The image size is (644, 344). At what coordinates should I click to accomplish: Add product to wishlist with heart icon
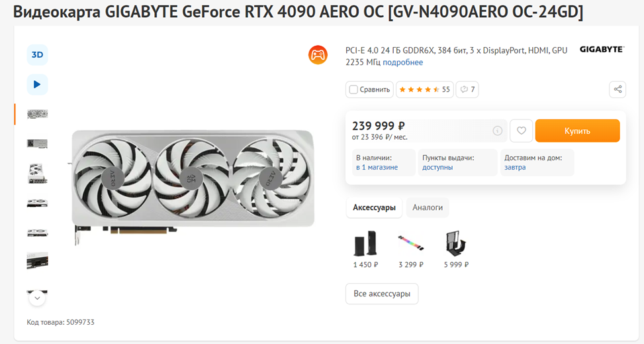click(521, 131)
